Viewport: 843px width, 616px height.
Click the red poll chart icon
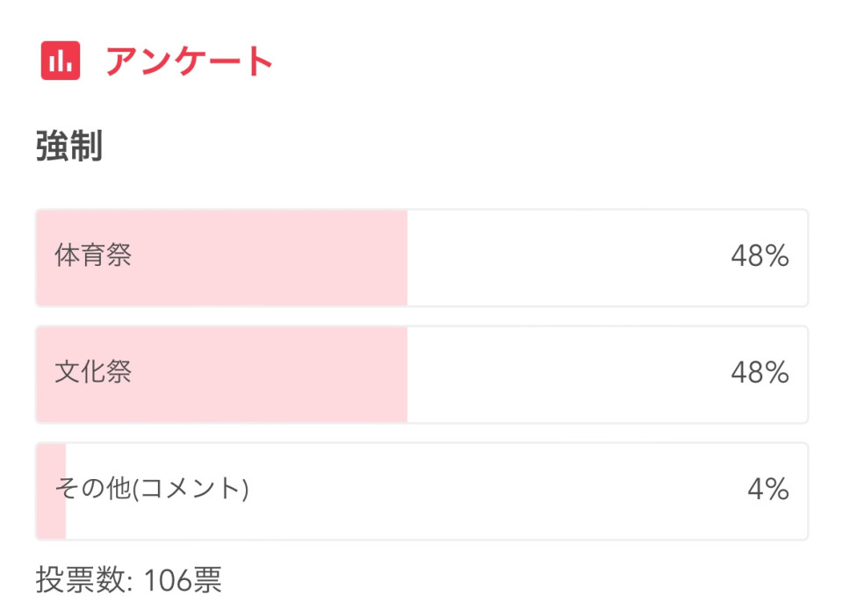coord(61,61)
